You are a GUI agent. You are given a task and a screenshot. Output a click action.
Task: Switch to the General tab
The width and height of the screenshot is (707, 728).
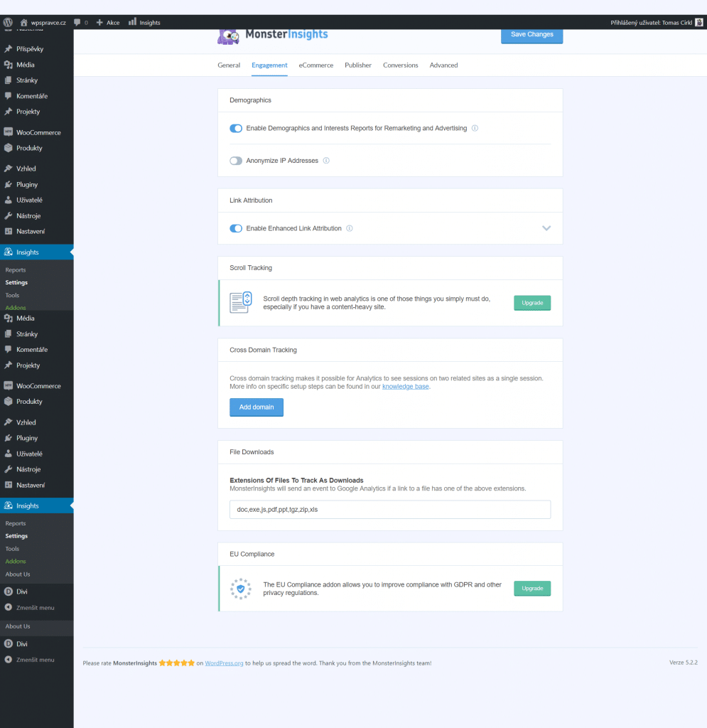point(229,65)
